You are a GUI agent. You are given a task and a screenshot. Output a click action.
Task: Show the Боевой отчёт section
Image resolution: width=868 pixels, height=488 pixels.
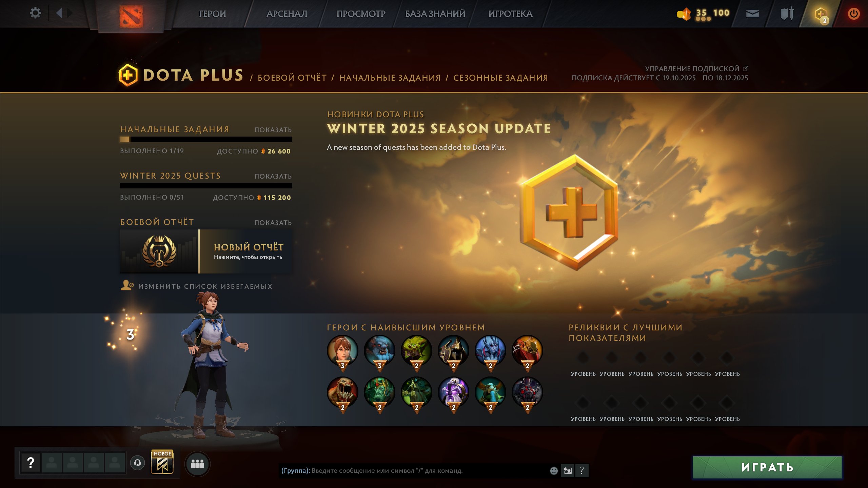point(273,223)
